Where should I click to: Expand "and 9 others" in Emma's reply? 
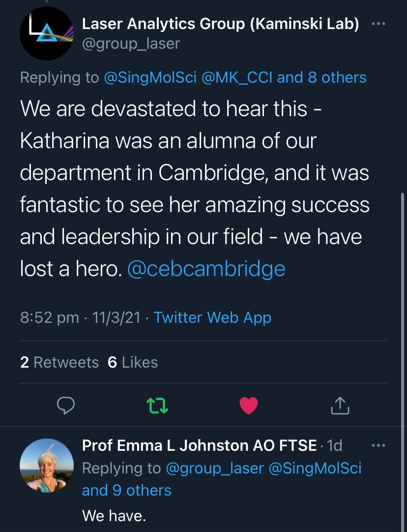click(x=127, y=490)
